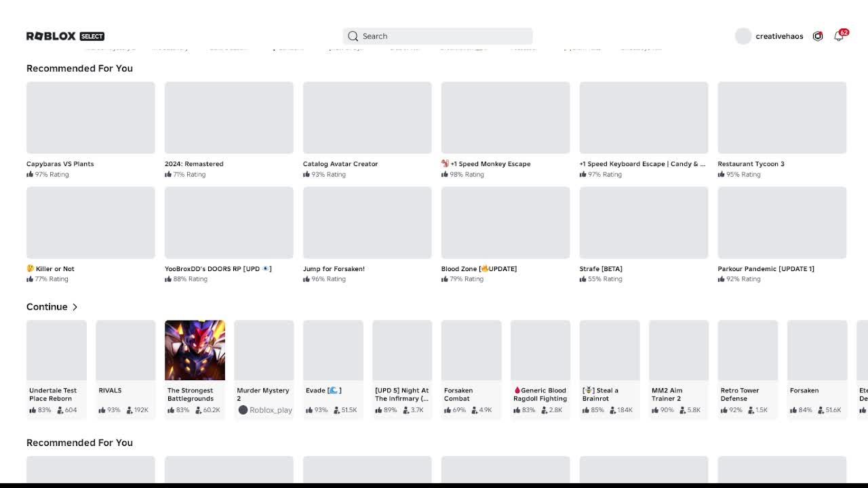
Task: Open the Killer or Not thumbnail
Action: point(91,222)
